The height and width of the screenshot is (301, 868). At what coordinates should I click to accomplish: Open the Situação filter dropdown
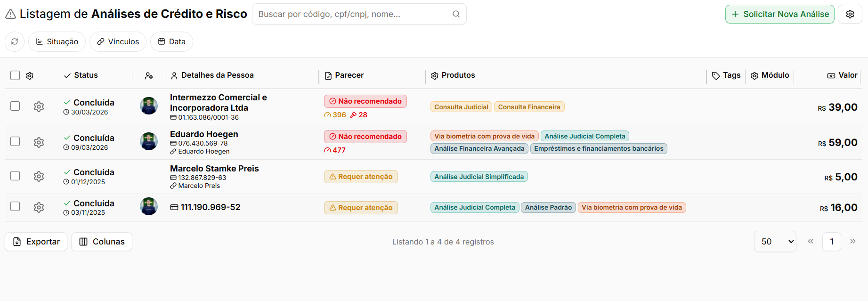pos(57,41)
